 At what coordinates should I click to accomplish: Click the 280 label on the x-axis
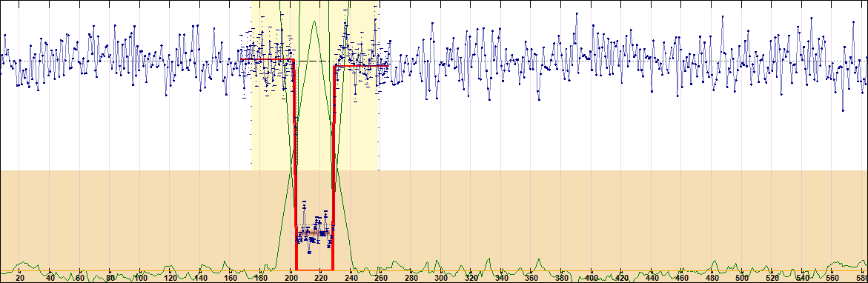point(411,278)
